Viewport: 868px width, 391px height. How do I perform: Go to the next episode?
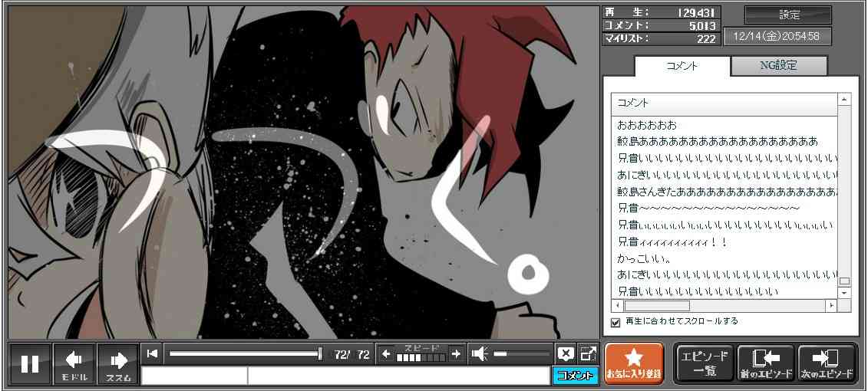point(827,363)
